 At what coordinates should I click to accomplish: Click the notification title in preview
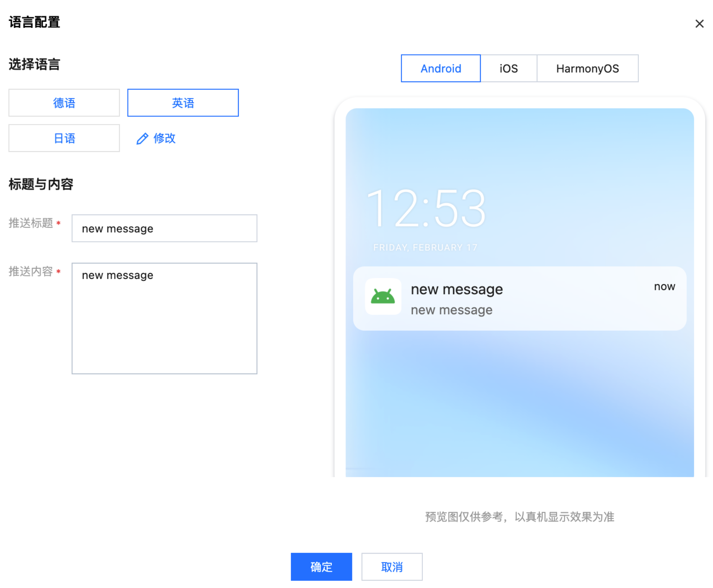pyautogui.click(x=457, y=289)
